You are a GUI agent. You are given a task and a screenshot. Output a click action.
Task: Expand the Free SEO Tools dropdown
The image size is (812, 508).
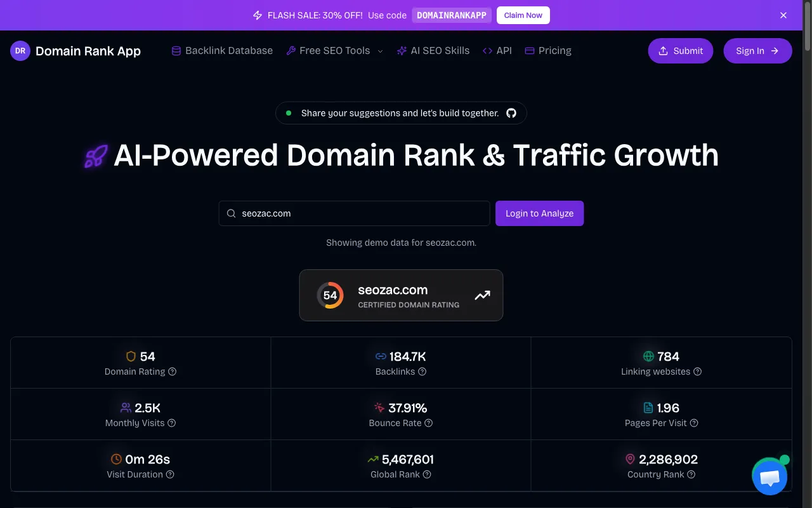point(334,51)
